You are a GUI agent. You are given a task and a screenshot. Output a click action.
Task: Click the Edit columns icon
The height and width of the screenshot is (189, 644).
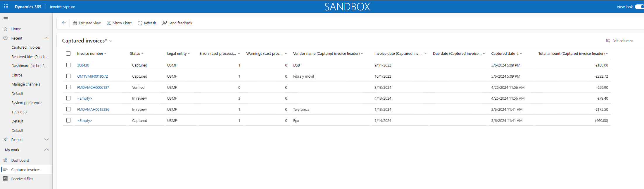coord(608,41)
